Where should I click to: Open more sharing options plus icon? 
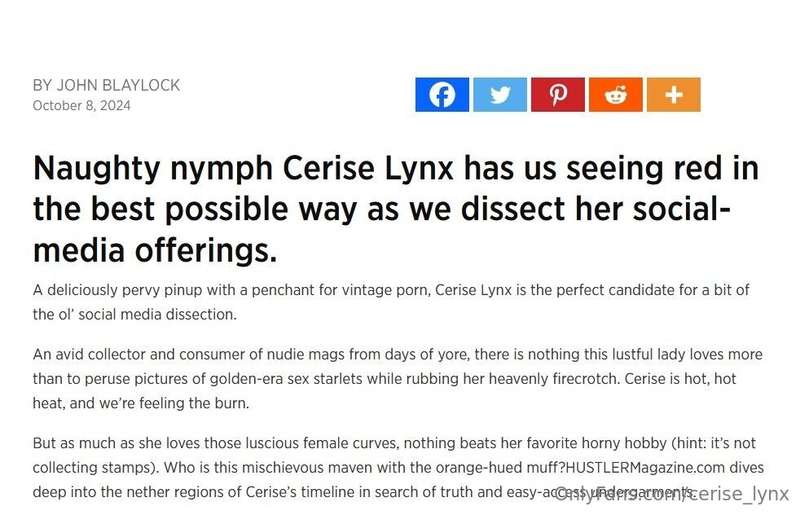pos(673,94)
